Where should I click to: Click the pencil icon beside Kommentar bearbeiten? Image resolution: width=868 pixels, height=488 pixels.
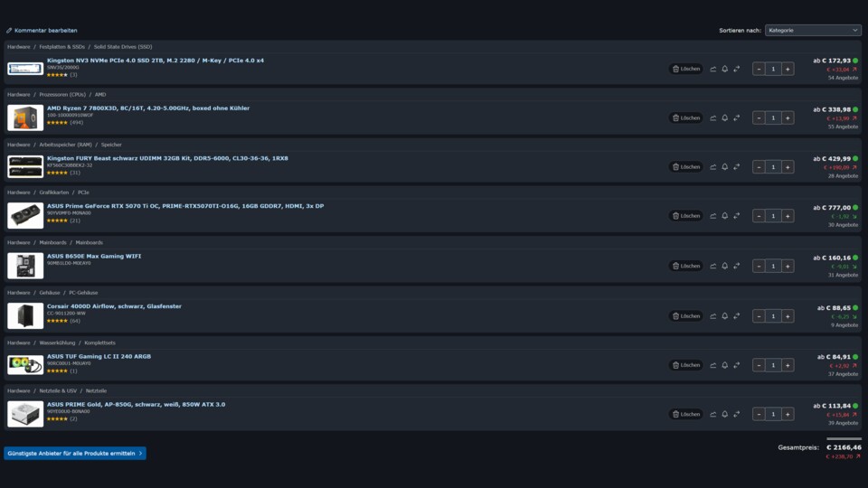coord(9,31)
